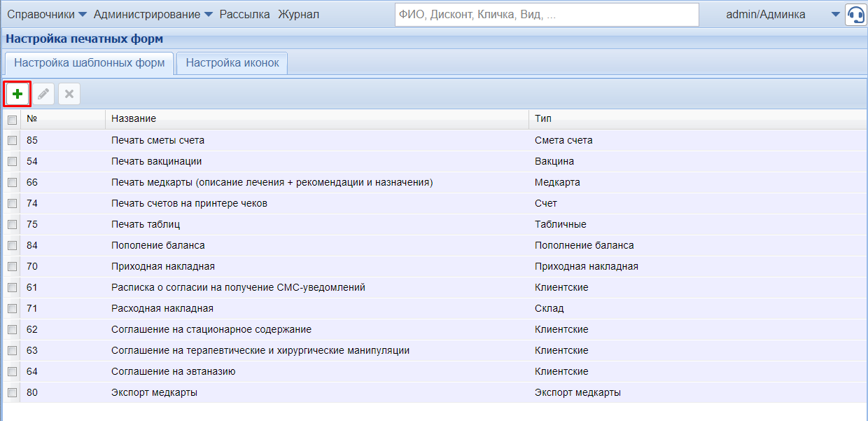Click the search field for ФИО, Дисконт
The height and width of the screenshot is (421, 868).
pyautogui.click(x=546, y=15)
